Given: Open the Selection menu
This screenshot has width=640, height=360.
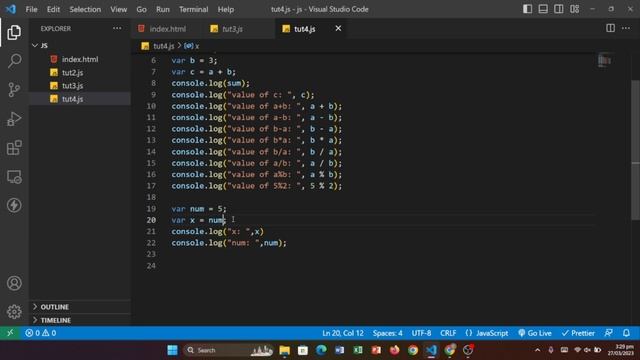Looking at the screenshot, I should pyautogui.click(x=85, y=9).
